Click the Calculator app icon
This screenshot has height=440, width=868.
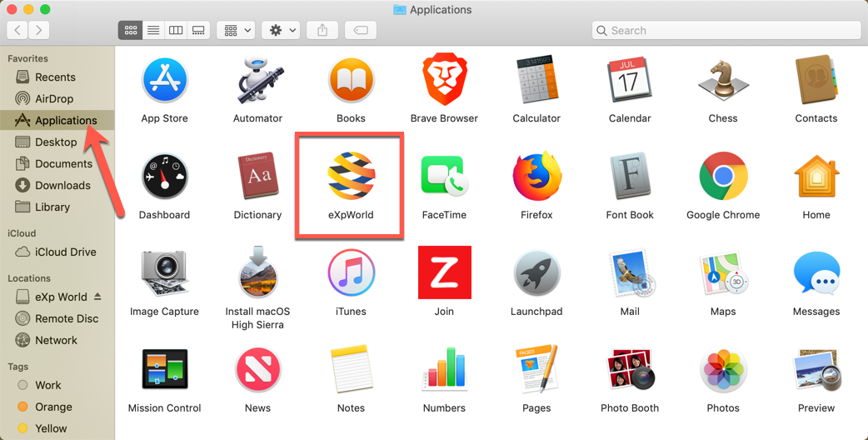coord(536,80)
